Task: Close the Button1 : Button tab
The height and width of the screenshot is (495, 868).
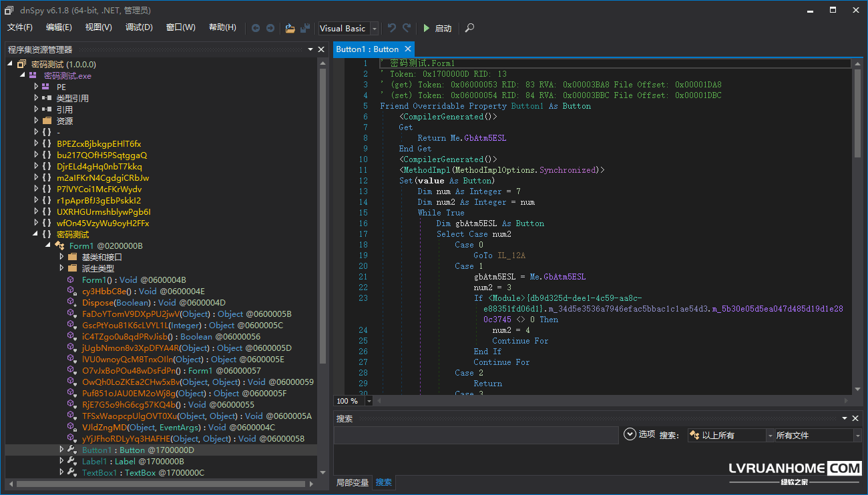Action: (408, 49)
